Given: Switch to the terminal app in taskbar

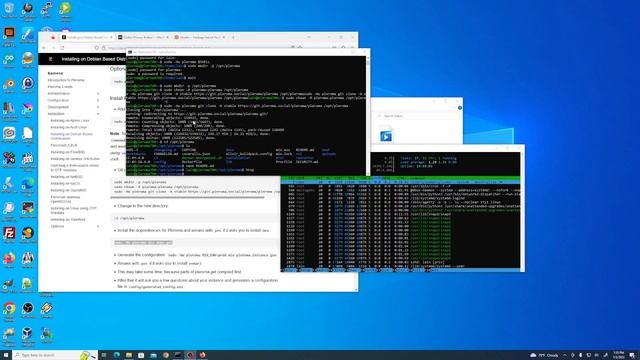Looking at the screenshot, I should [x=178, y=355].
